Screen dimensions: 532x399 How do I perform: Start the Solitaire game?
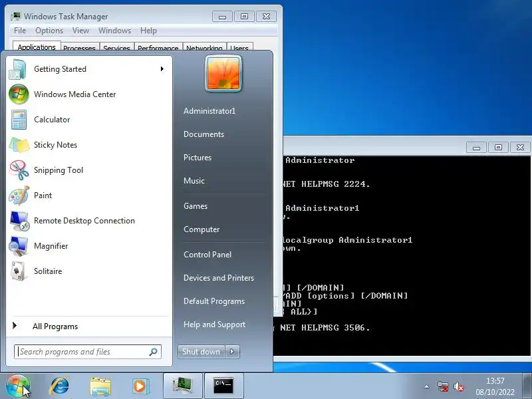click(88, 271)
